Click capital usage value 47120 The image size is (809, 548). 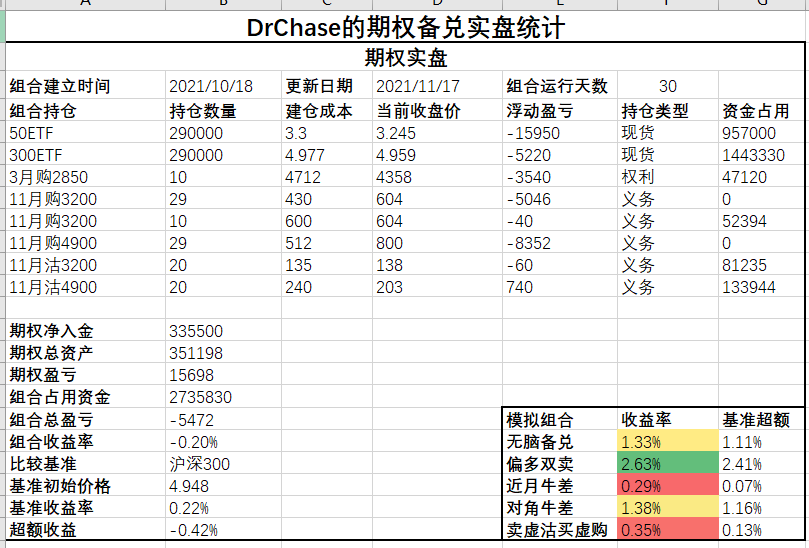tap(762, 177)
